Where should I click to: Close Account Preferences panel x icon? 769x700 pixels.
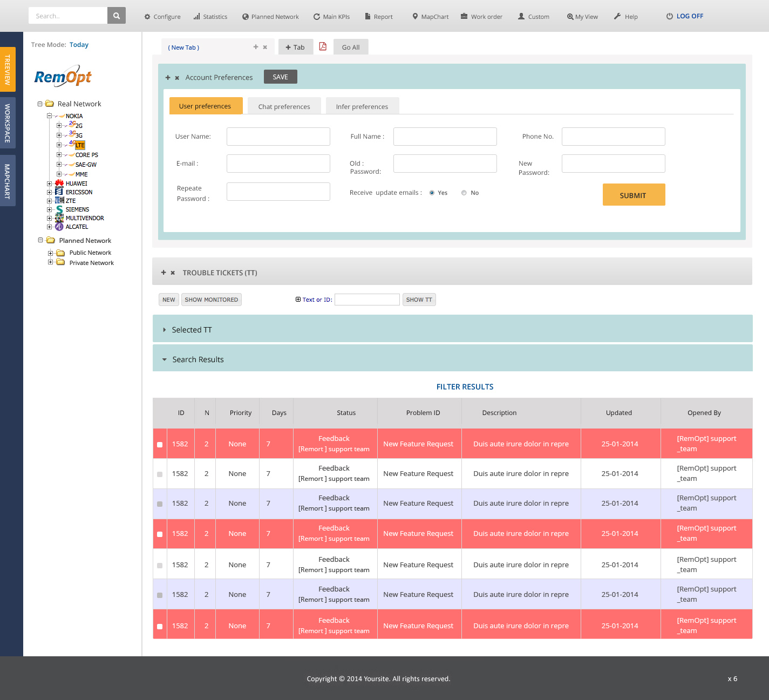[177, 78]
